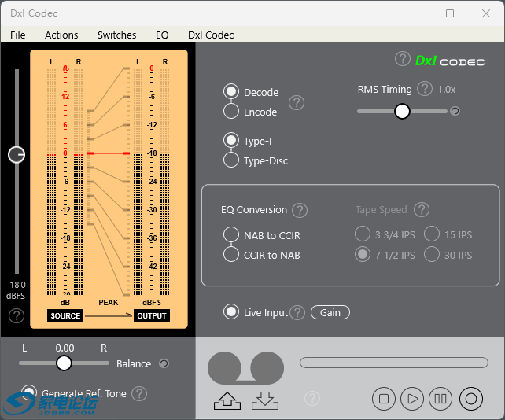The width and height of the screenshot is (505, 420).
Task: Select 30 IPS tape speed
Action: pyautogui.click(x=432, y=255)
